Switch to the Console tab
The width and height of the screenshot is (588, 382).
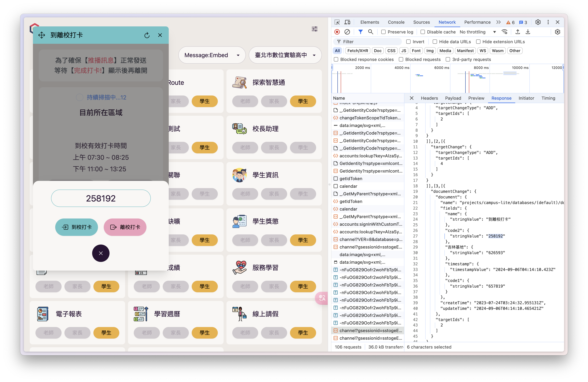coord(396,22)
